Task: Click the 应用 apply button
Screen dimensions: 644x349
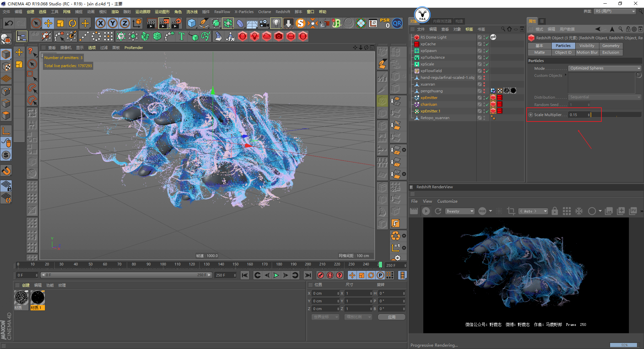Action: [392, 317]
